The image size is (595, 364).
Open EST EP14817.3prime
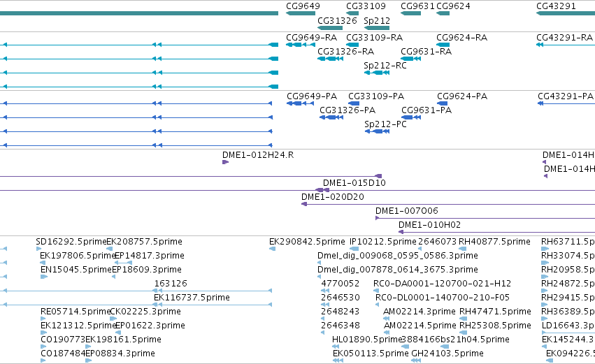click(x=149, y=256)
